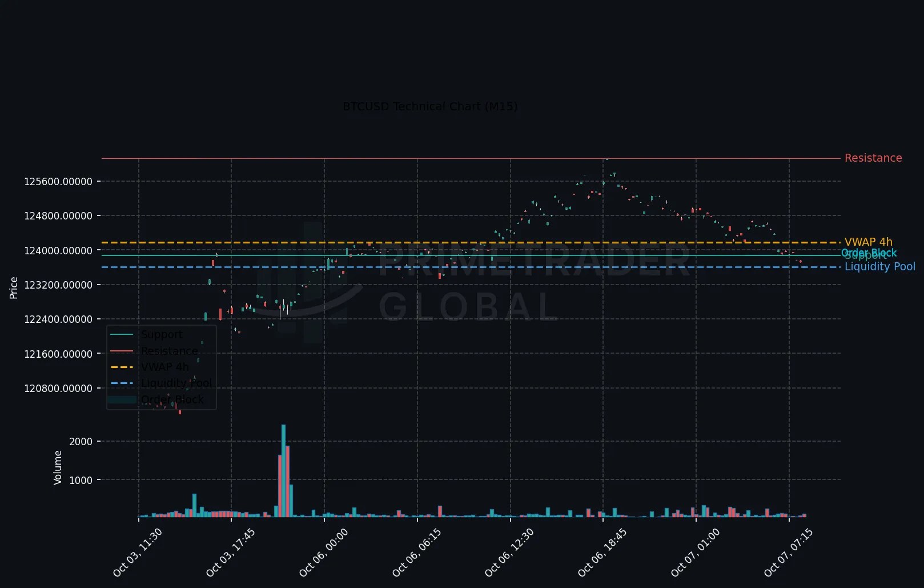Viewport: 924px width, 588px height.
Task: Select the Resistance entry text in the legend
Action: click(x=170, y=351)
